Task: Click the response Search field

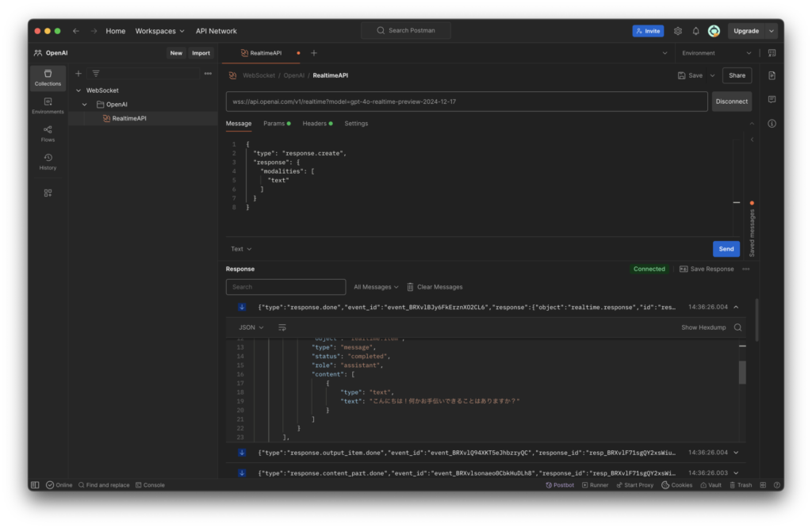Action: point(285,287)
